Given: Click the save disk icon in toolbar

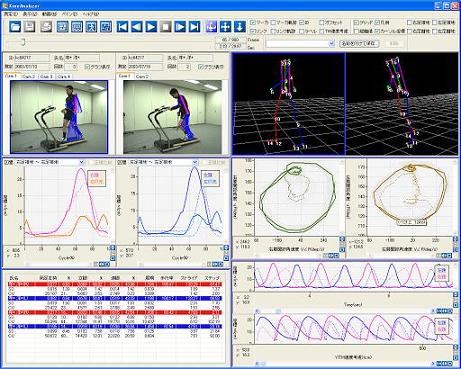Looking at the screenshot, I should click(x=30, y=27).
